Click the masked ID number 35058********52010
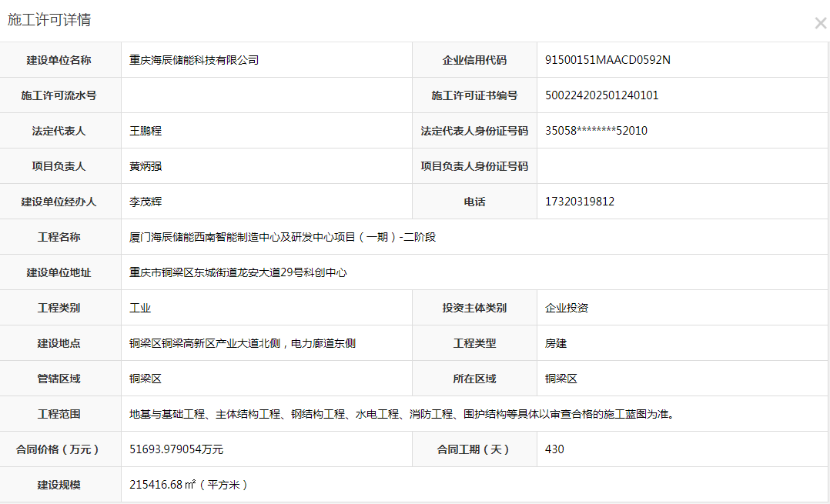Image resolution: width=830 pixels, height=504 pixels. pos(596,131)
